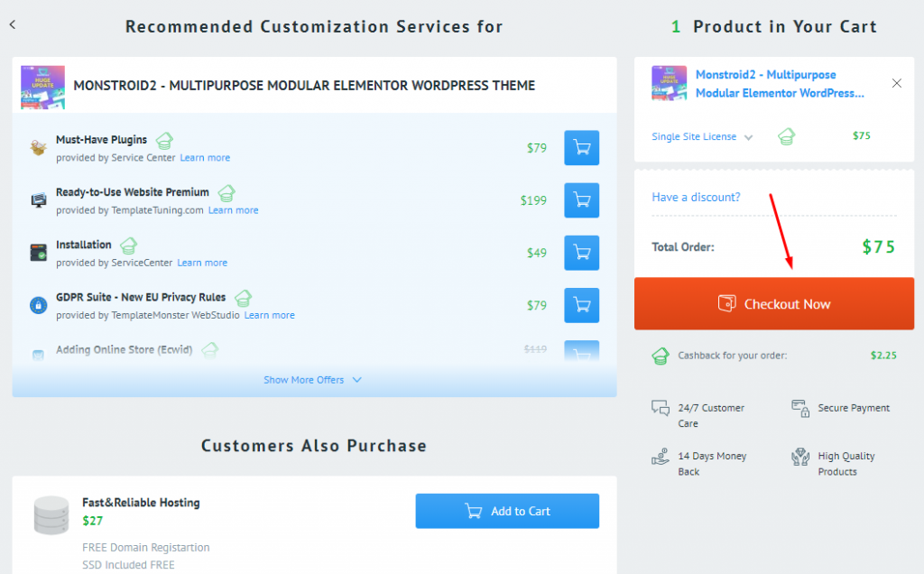Screen dimensions: 924x574
Task: Learn more about Must-Have Plugins
Action: point(205,158)
